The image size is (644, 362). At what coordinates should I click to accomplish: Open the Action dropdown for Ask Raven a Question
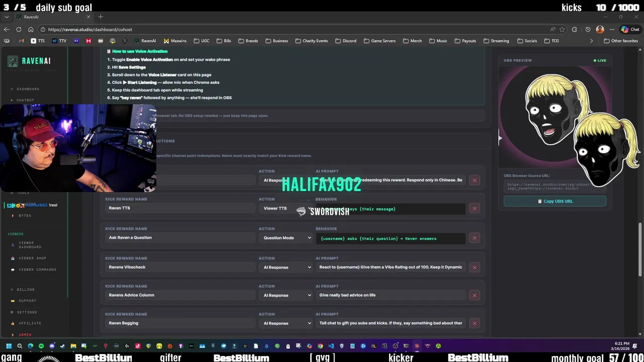click(287, 238)
